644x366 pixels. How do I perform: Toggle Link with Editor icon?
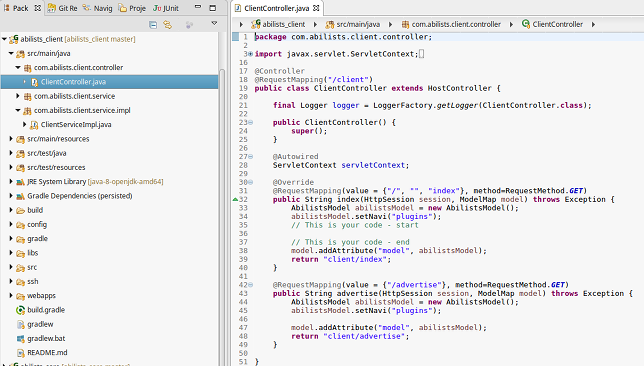pos(168,25)
